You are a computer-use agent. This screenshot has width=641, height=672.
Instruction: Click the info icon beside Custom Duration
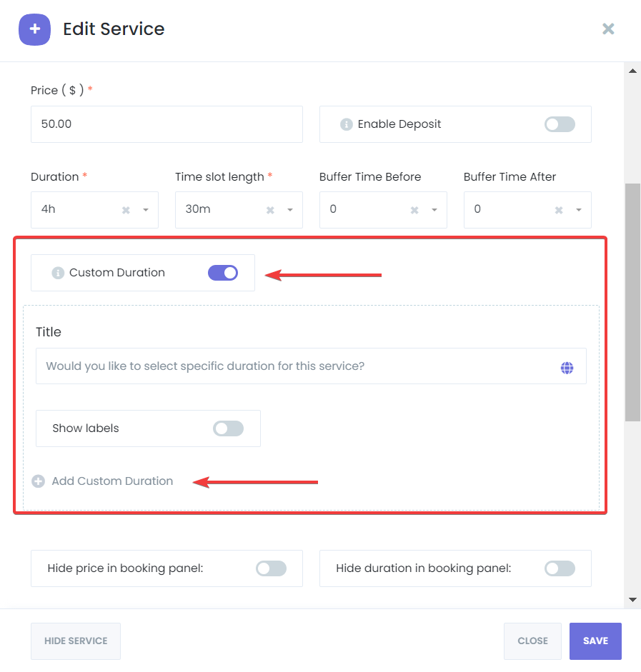coord(57,272)
